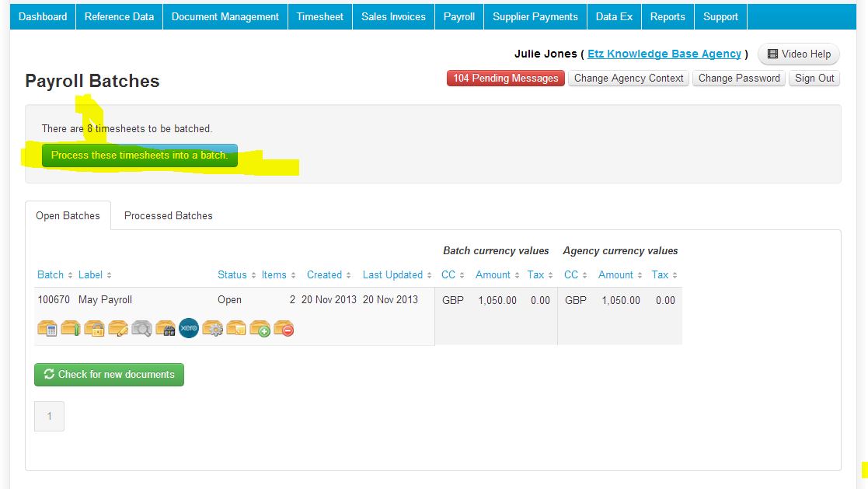
Task: Sort by batch currency CC column
Action: click(x=452, y=274)
